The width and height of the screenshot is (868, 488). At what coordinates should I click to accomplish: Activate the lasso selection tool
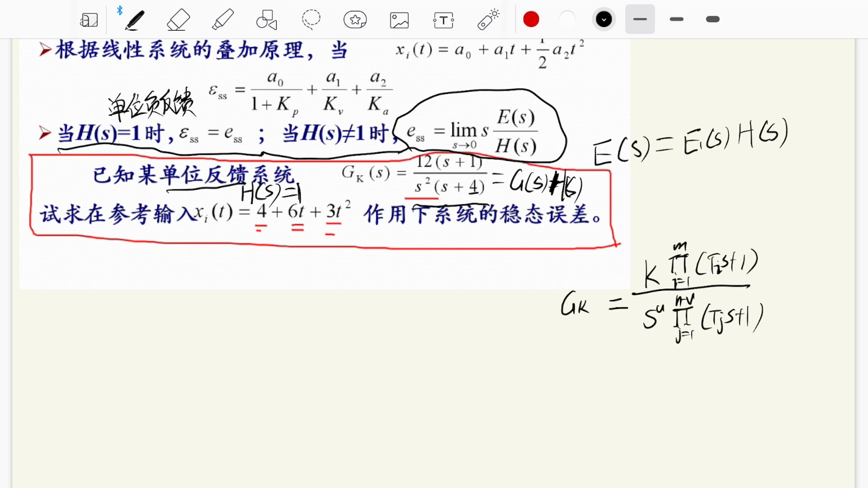pos(311,19)
